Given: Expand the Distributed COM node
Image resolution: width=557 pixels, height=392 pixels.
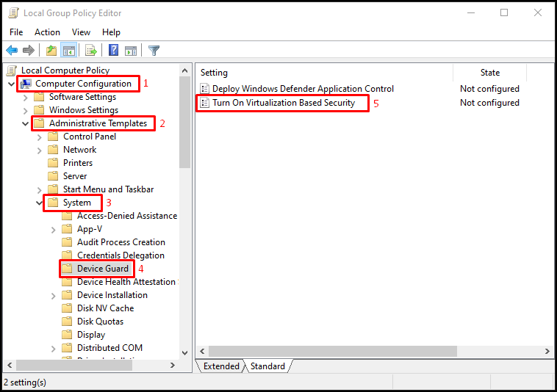Looking at the screenshot, I should point(54,349).
